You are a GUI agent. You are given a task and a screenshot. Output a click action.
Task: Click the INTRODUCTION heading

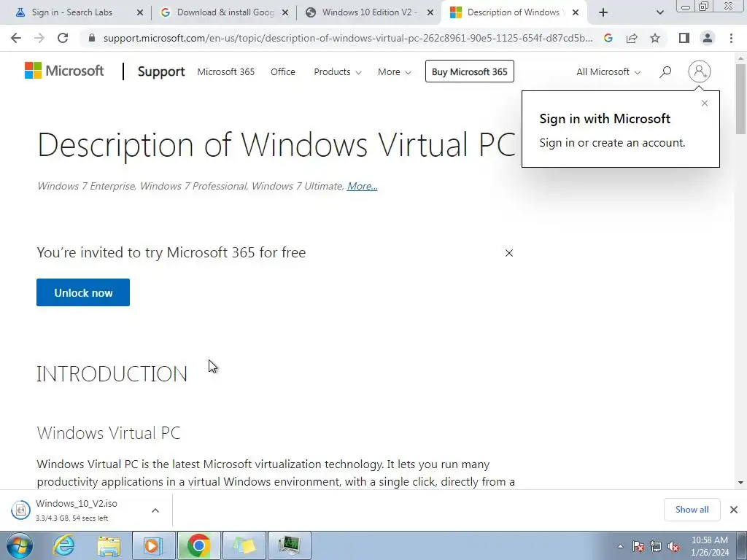(112, 374)
